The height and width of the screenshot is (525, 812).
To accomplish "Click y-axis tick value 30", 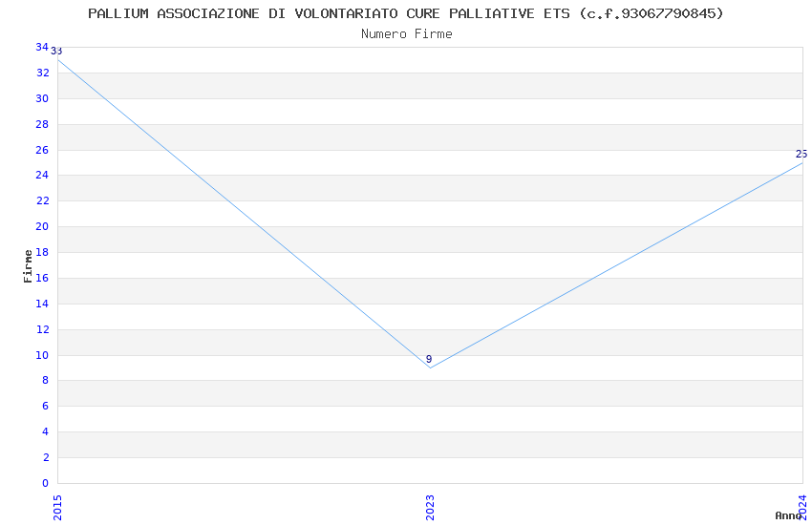I will point(42,98).
